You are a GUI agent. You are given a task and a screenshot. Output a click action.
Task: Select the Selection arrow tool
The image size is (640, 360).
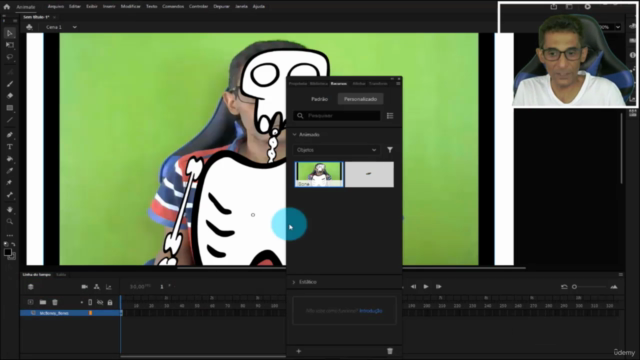(10, 33)
